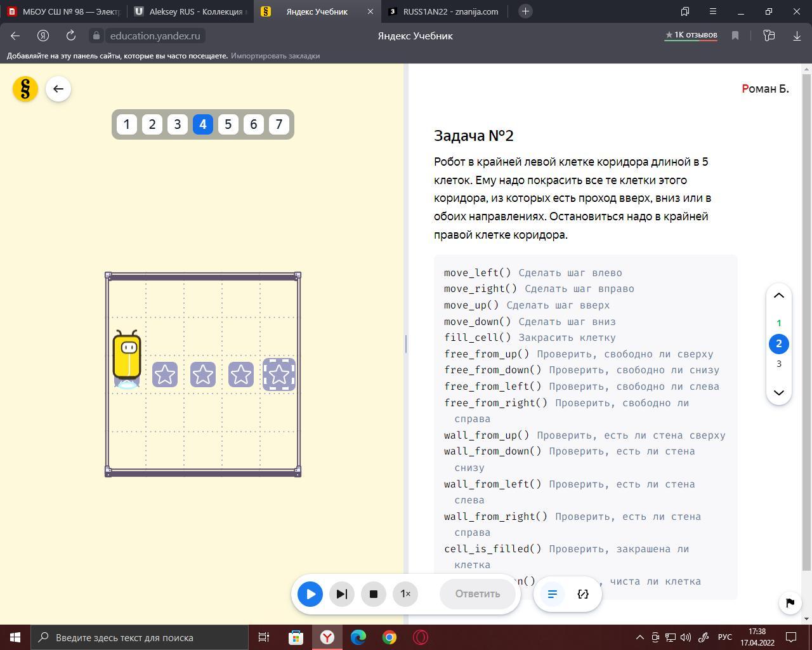This screenshot has height=650, width=812.
Task: Close the Яндекс Учебник browser tab
Action: pos(370,11)
